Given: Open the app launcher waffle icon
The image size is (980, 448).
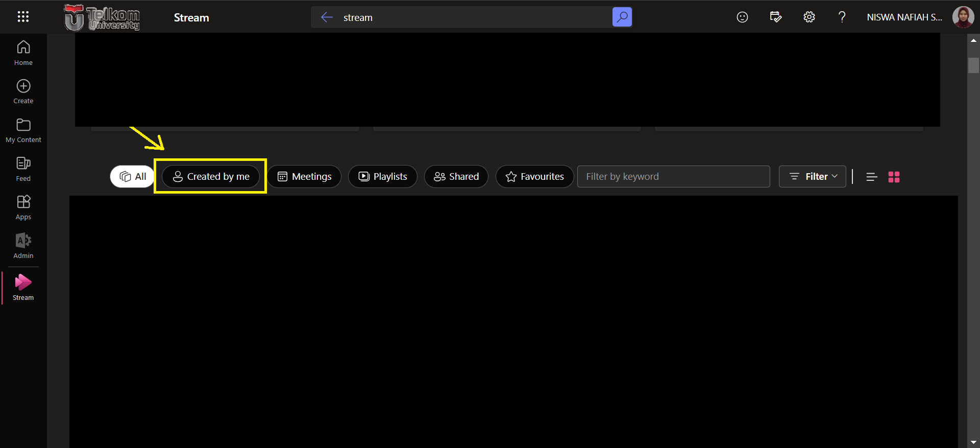Looking at the screenshot, I should [x=23, y=17].
